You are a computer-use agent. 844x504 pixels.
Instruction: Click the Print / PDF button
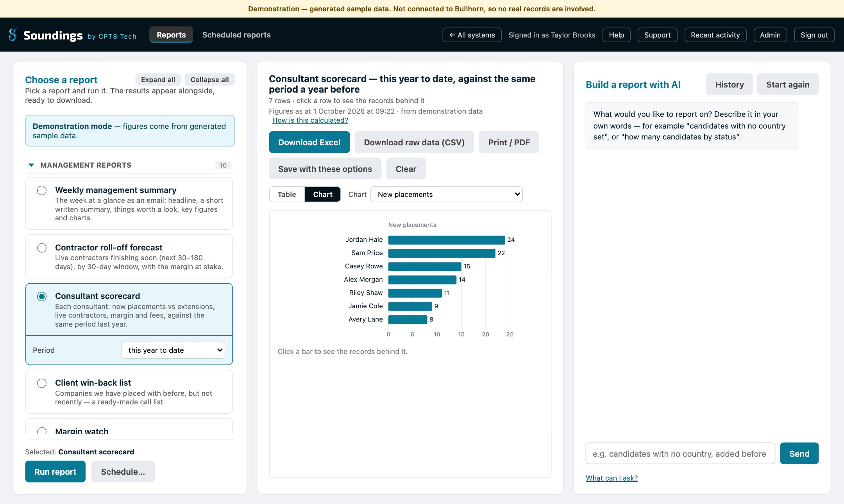pyautogui.click(x=509, y=142)
